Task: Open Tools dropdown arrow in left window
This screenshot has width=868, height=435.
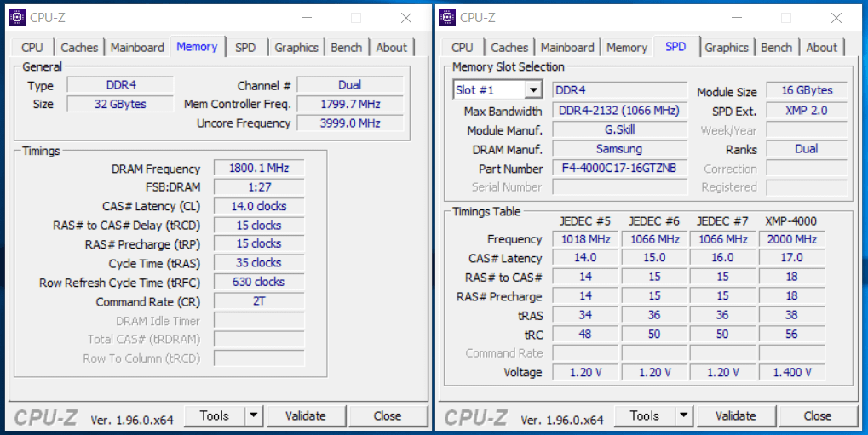Action: click(x=254, y=415)
